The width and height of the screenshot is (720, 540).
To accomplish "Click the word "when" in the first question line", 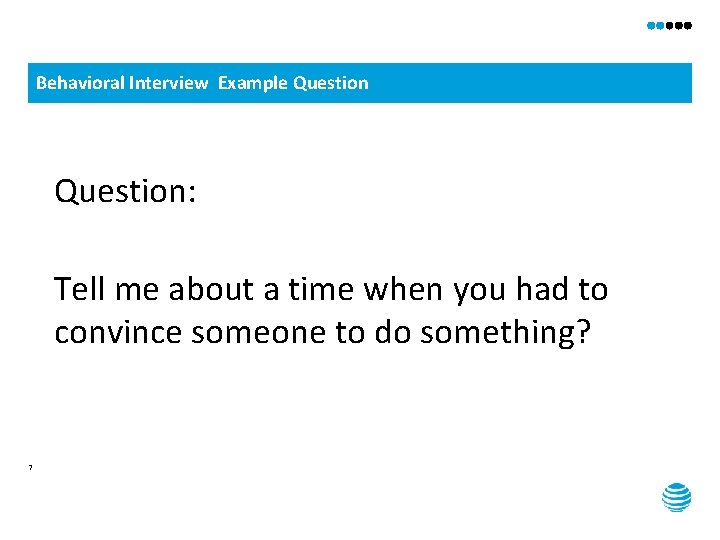I will (x=403, y=289).
